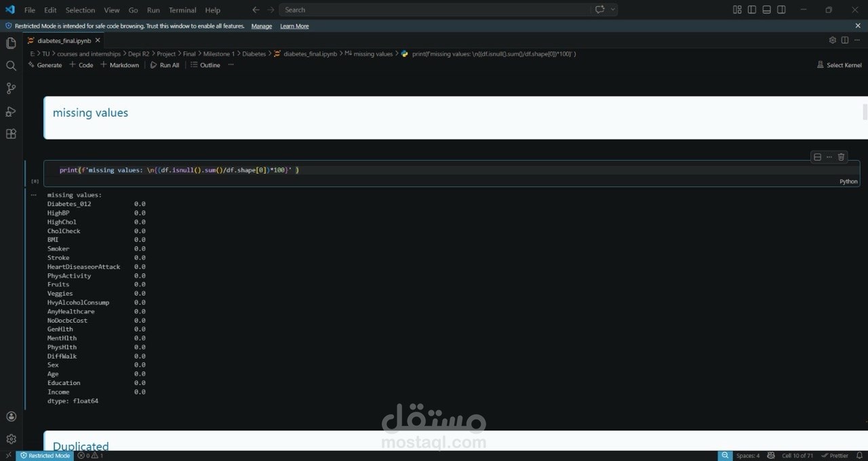Expand the Copilot chat dropdown arrow
This screenshot has height=461, width=868.
[x=613, y=10]
